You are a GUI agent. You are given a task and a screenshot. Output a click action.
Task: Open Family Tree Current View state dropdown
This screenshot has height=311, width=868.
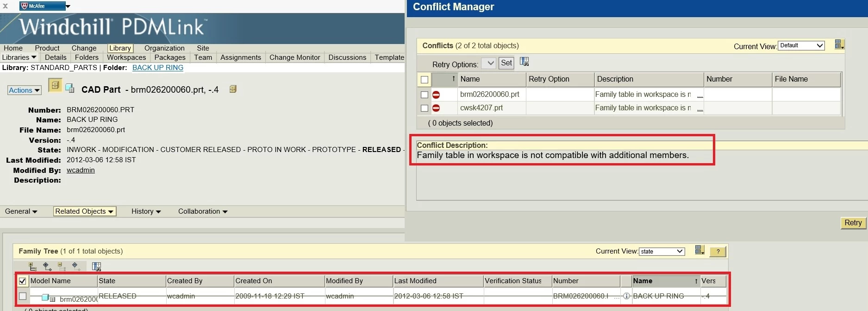point(662,251)
